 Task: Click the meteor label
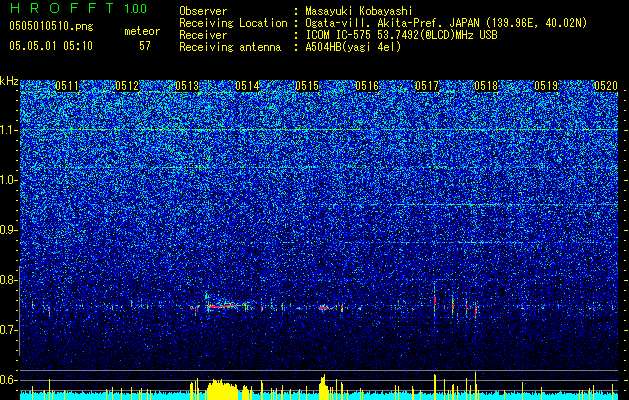tap(142, 31)
